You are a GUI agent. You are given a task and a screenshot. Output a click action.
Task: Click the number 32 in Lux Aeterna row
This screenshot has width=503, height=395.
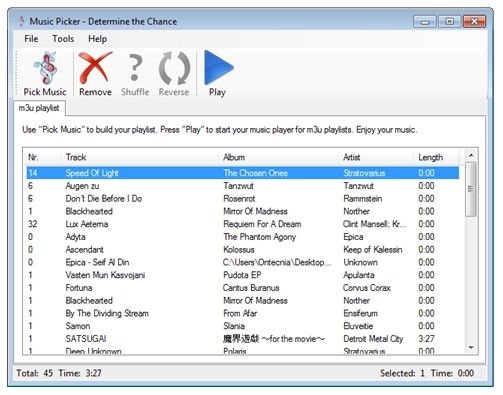pyautogui.click(x=33, y=224)
